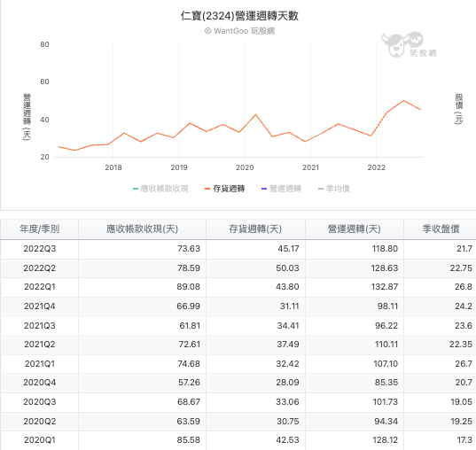The image size is (476, 450).
Task: Select the 2020Q2 row label
Action: tap(40, 421)
